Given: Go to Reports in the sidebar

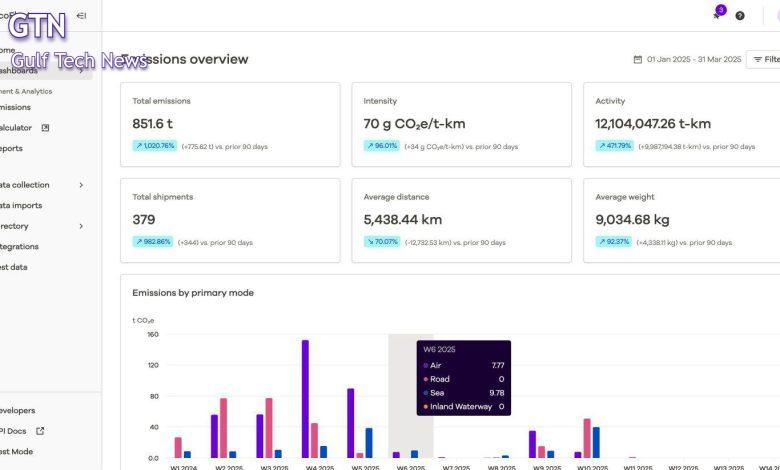Looking at the screenshot, I should tap(11, 148).
